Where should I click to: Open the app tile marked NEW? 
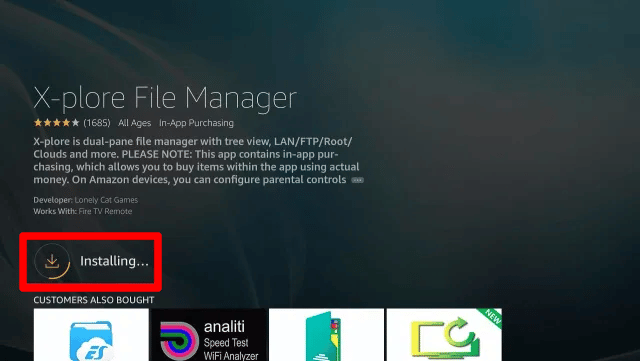(x=444, y=335)
